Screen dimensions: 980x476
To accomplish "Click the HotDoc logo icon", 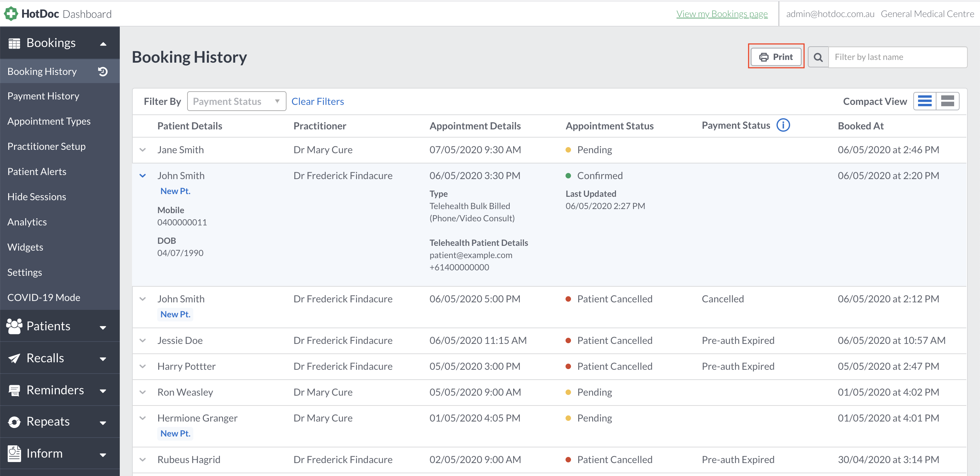I will (x=10, y=13).
